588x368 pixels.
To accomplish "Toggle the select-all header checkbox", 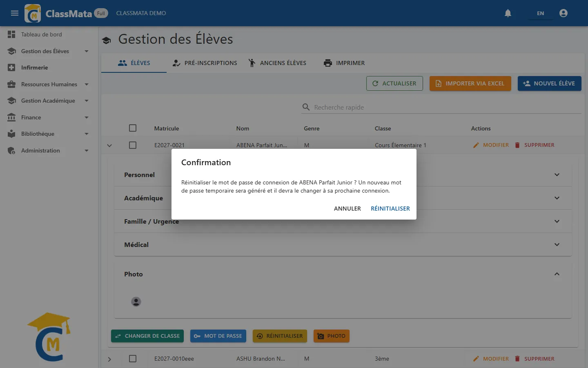I will click(x=133, y=128).
